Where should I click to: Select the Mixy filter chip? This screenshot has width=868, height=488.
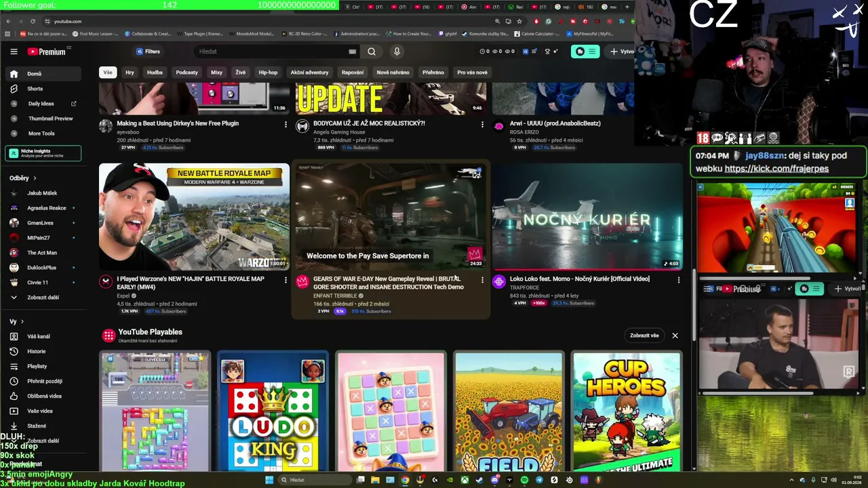tap(216, 73)
